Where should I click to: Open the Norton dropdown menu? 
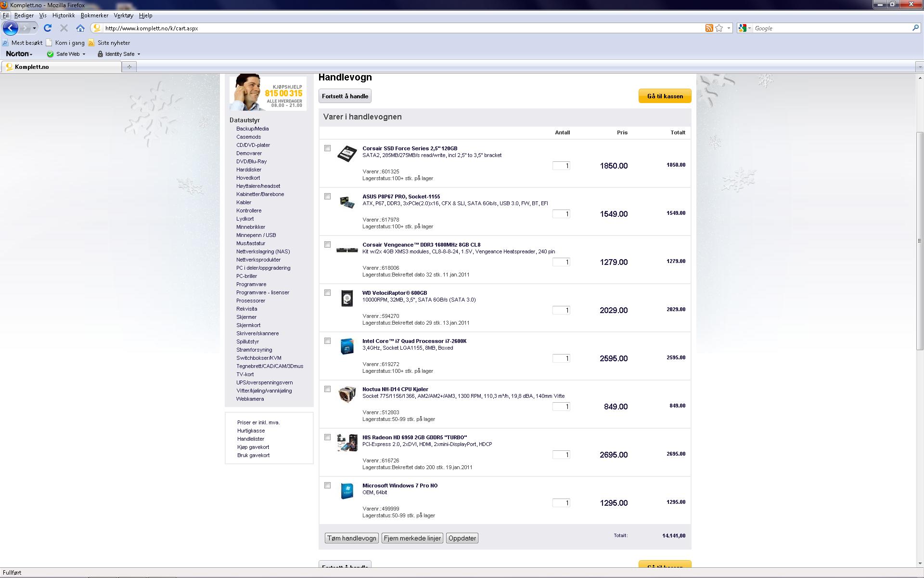pyautogui.click(x=19, y=54)
